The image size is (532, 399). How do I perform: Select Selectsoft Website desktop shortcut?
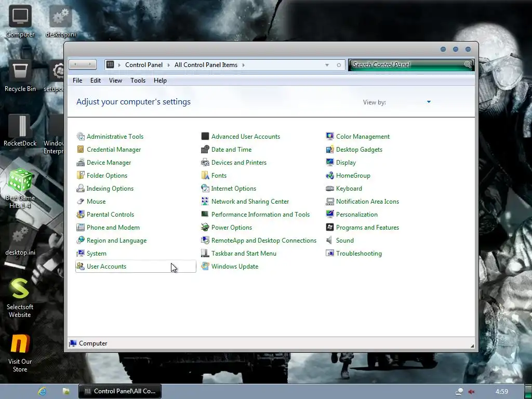pos(20,298)
